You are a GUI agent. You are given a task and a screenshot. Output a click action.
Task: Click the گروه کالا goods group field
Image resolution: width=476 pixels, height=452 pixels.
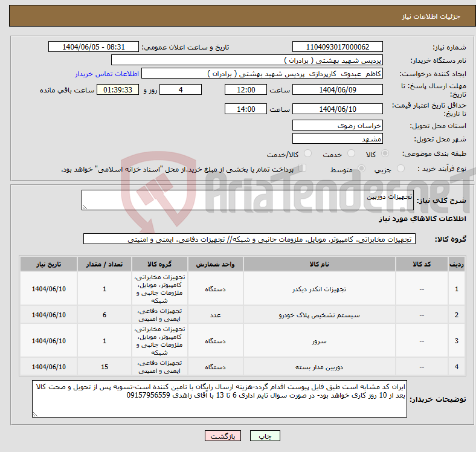(249, 239)
